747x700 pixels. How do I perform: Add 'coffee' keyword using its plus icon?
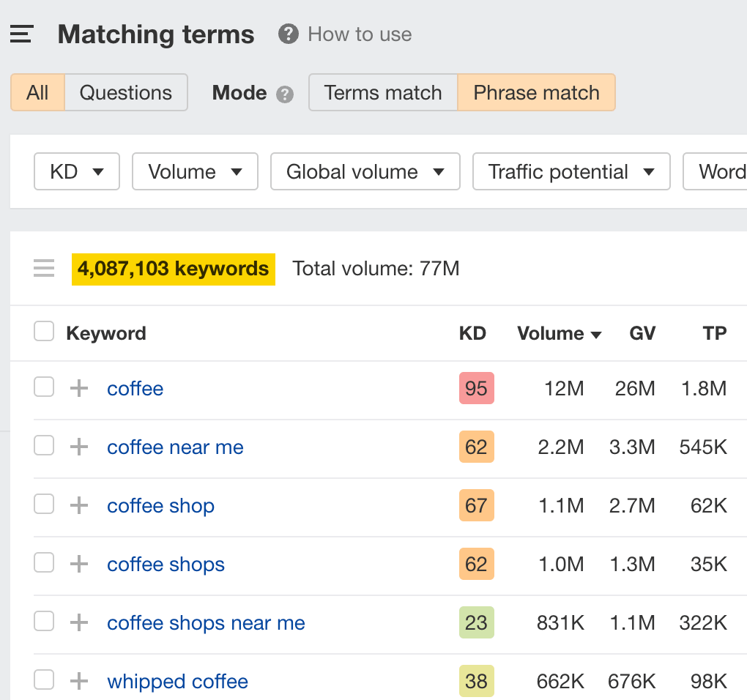click(x=78, y=388)
